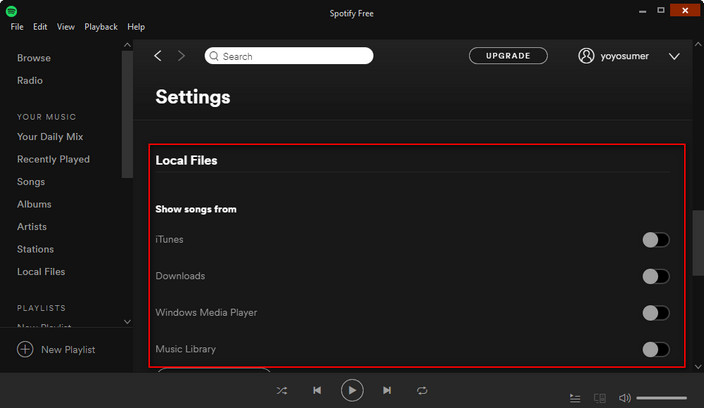The image size is (704, 408).
Task: Open the yoyosumer username
Action: (x=625, y=56)
